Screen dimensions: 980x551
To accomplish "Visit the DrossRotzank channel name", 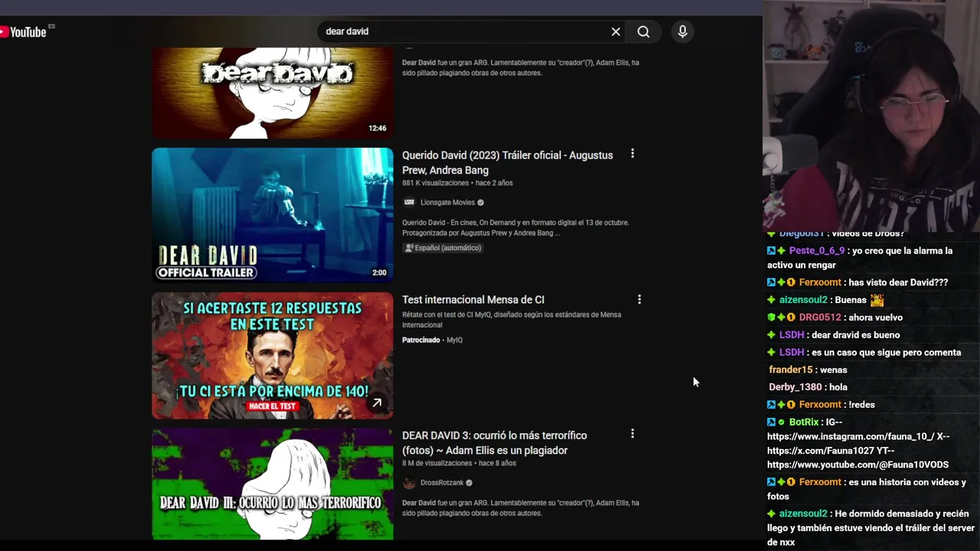I will (442, 483).
